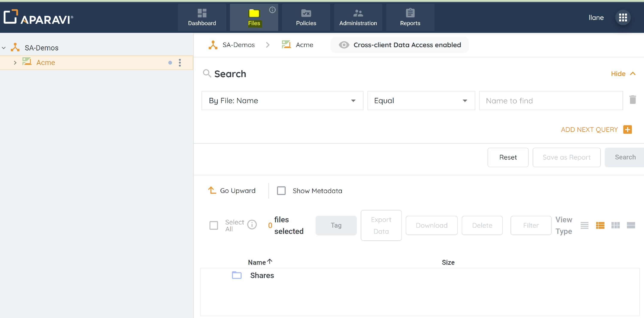This screenshot has width=644, height=318.
Task: Switch to compact list view type
Action: (x=584, y=225)
